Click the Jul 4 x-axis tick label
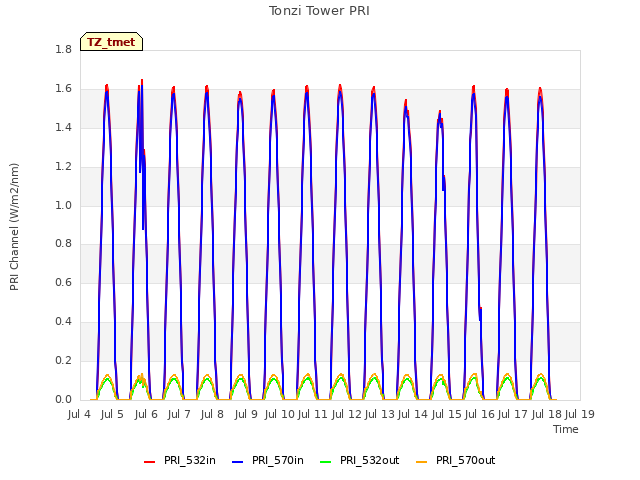 [79, 414]
